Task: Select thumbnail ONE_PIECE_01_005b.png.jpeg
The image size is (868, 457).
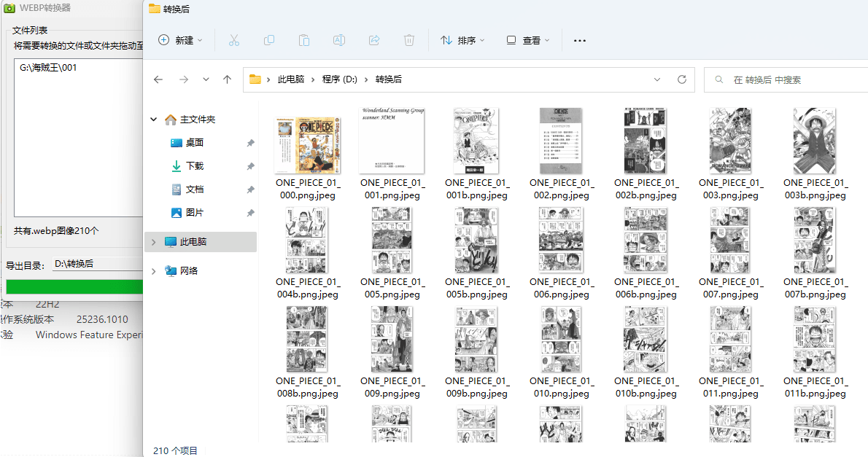Action: point(476,240)
